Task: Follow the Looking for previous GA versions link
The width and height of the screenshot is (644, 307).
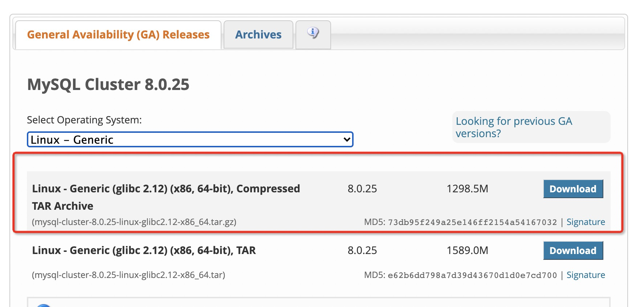Action: (514, 127)
